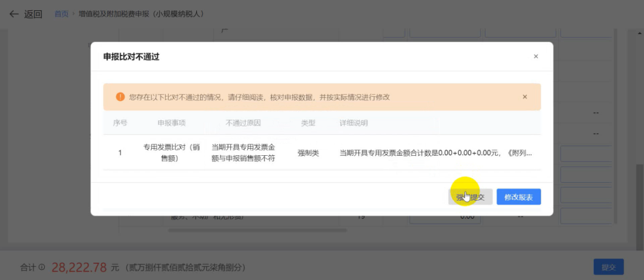644x280 pixels.
Task: Click the 修改报表 button
Action: tap(518, 197)
